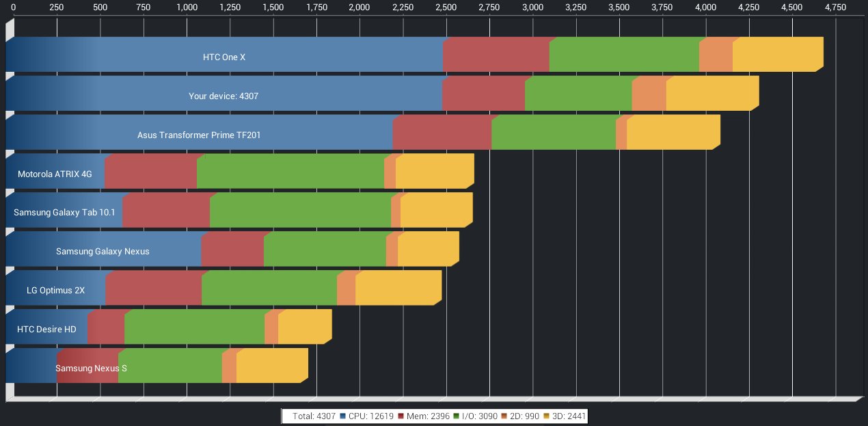The width and height of the screenshot is (868, 426).
Task: Select the red Mem segment of Motorola ATRIX 4G
Action: click(x=150, y=172)
